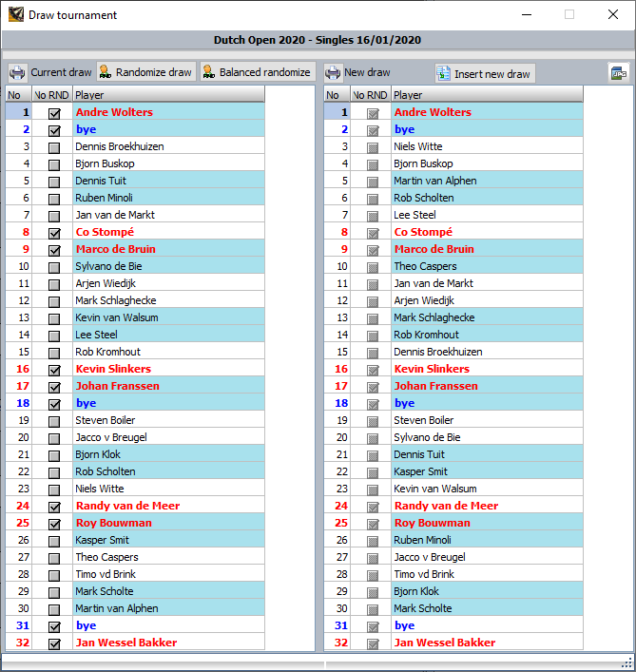Close the Draw tournament window
Viewport: 636px width, 672px height.
click(x=613, y=14)
